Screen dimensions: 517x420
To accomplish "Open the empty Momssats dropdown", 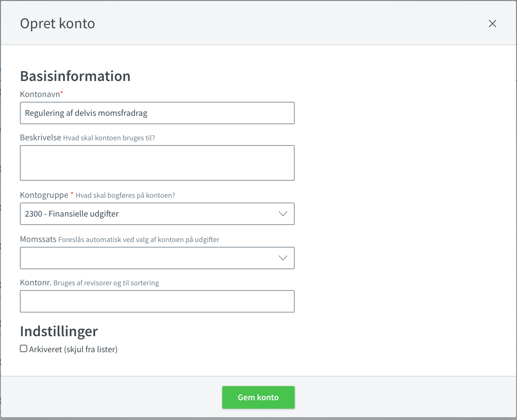I will pos(157,258).
